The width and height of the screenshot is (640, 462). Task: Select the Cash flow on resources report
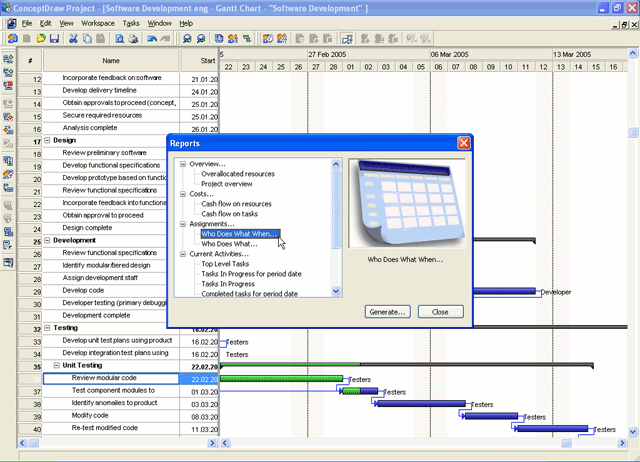point(236,204)
